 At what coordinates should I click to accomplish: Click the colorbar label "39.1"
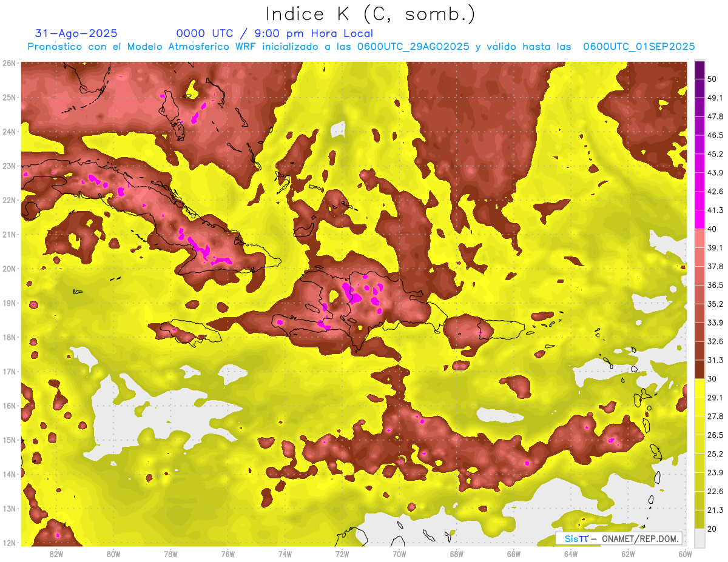tap(715, 247)
